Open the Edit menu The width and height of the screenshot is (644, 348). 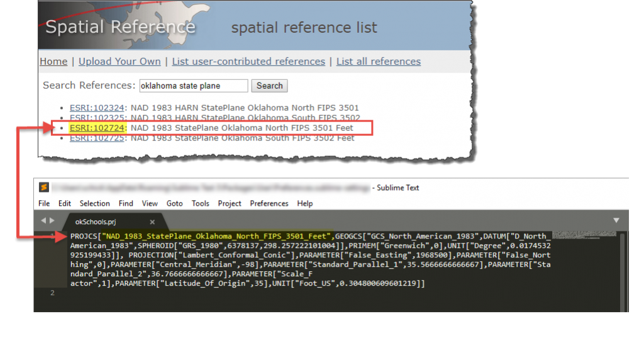coord(65,203)
